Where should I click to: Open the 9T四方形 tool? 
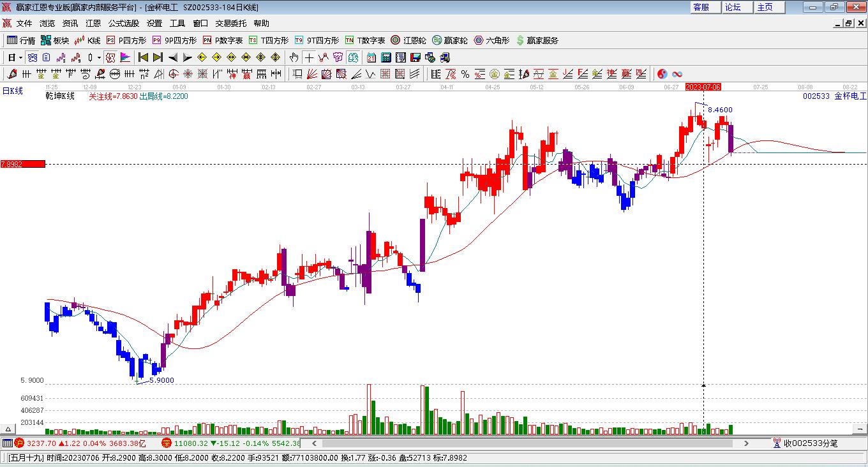tap(317, 40)
